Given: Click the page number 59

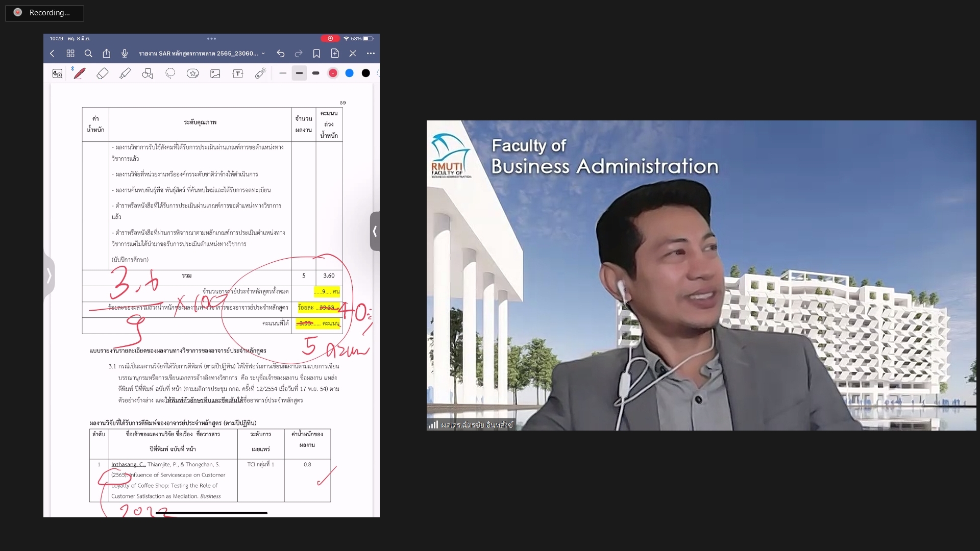Looking at the screenshot, I should point(343,103).
